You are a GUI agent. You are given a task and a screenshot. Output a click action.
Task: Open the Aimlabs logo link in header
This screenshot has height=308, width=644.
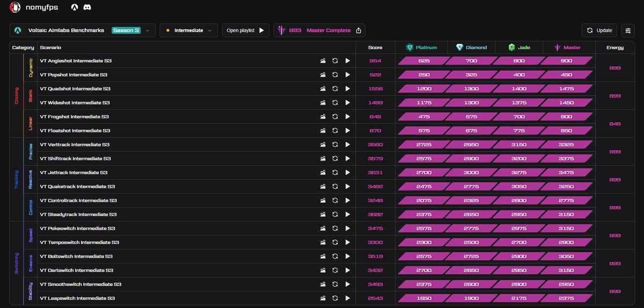pyautogui.click(x=75, y=8)
